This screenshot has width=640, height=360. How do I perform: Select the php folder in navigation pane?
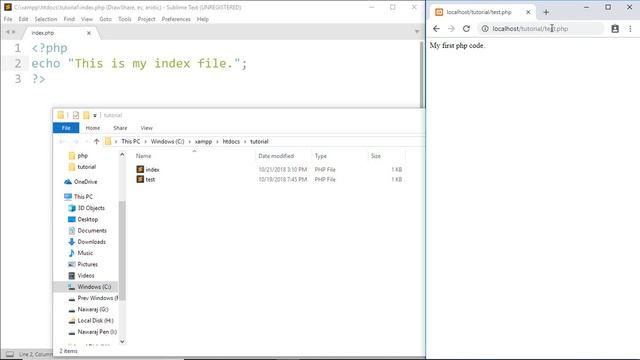82,156
